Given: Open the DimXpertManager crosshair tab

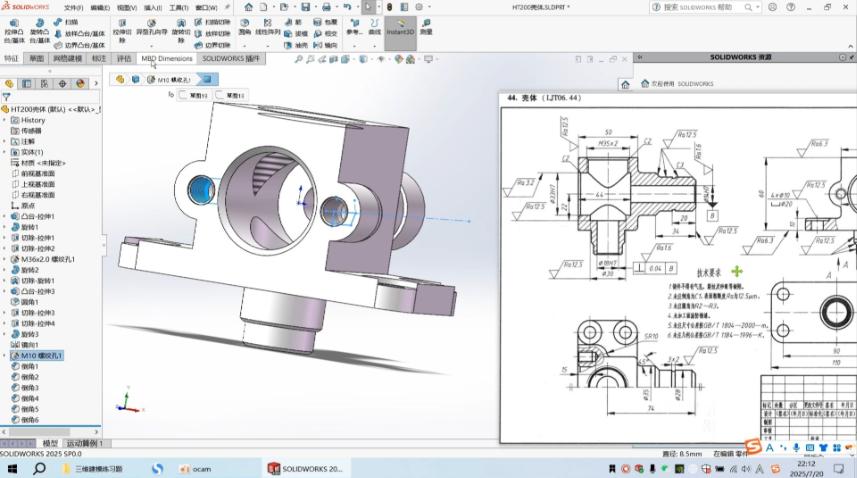Looking at the screenshot, I should click(x=62, y=84).
